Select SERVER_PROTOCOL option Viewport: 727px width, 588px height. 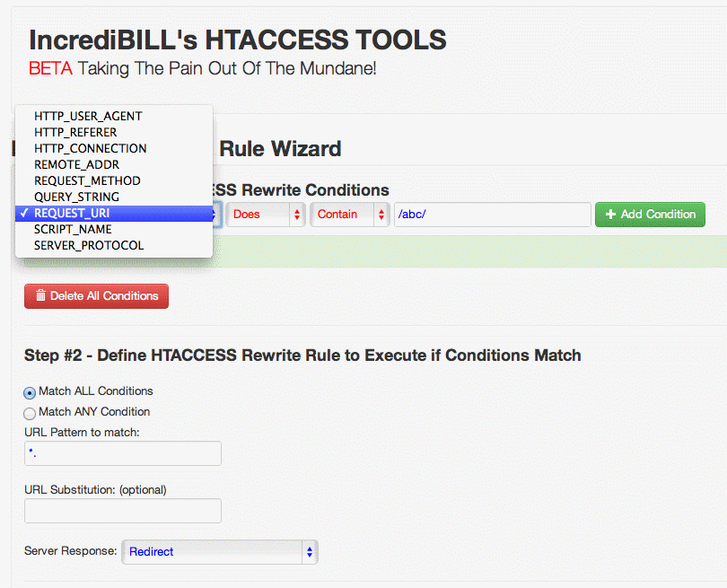click(x=89, y=245)
